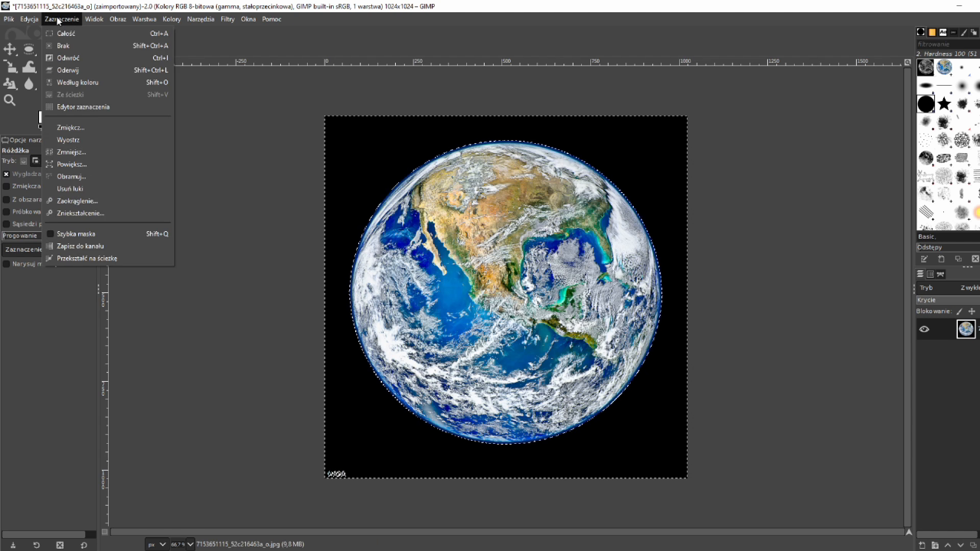Open the brushes tab icon
This screenshot has height=551, width=980.
(x=921, y=32)
